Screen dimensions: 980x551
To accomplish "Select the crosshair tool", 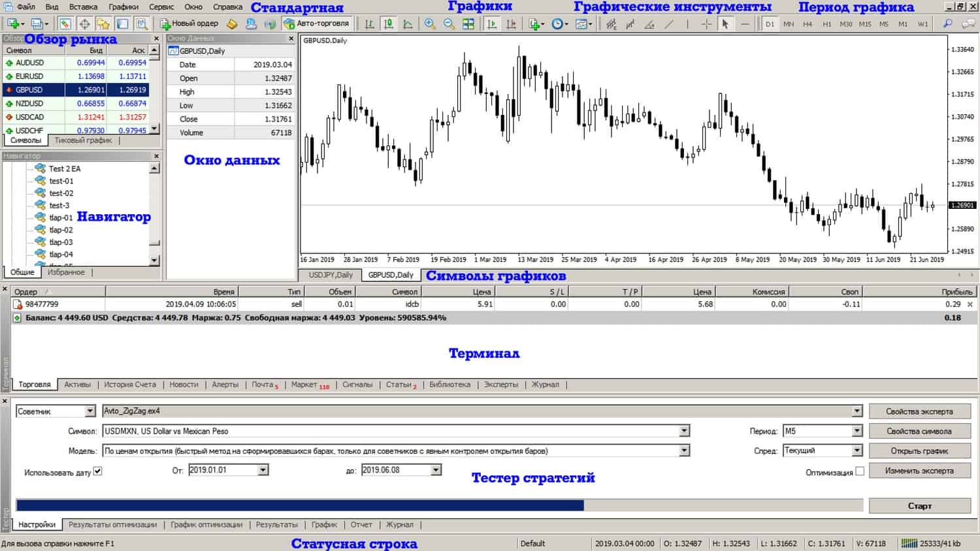I will point(707,24).
